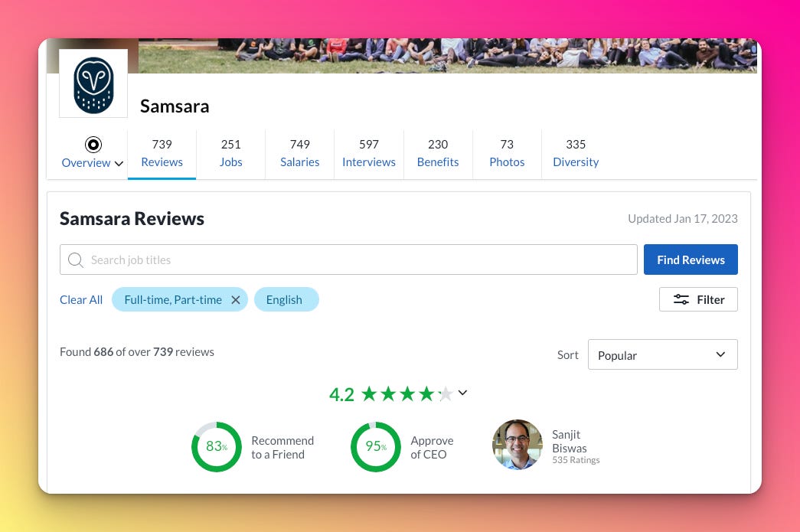Click the Clear All link
Viewport: 800px width, 532px height.
coord(81,300)
